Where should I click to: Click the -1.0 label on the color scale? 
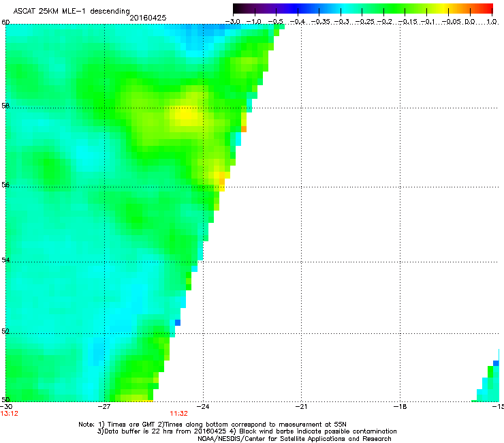click(x=254, y=22)
